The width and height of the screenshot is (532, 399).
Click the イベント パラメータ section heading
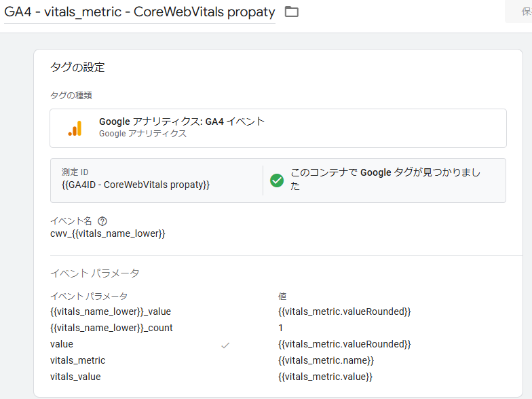[x=95, y=273]
